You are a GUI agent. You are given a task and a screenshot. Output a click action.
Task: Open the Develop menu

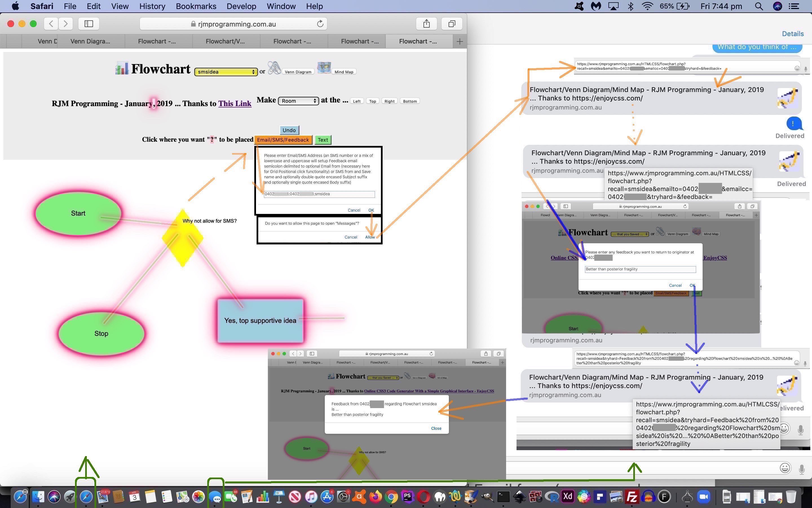click(x=241, y=6)
